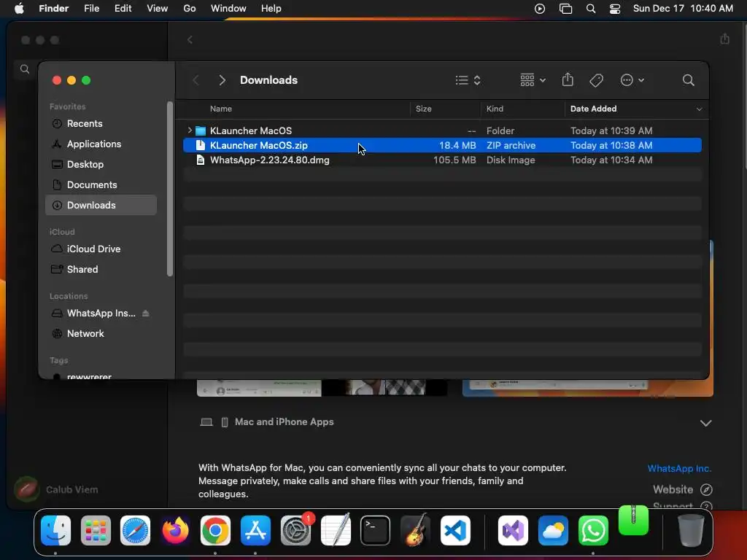Expand the Mac and iPhone Apps section
Viewport: 747px width, 560px height.
tap(705, 423)
